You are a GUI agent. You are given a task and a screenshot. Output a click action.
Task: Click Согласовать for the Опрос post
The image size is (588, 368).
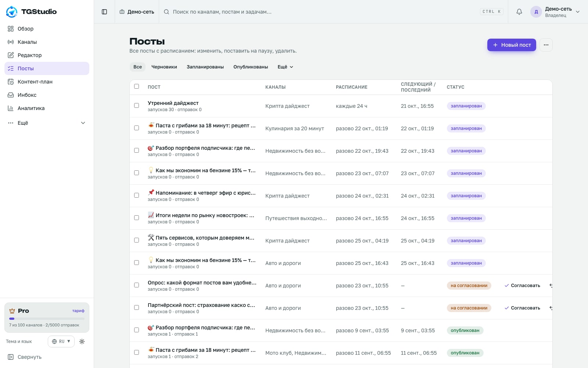522,286
